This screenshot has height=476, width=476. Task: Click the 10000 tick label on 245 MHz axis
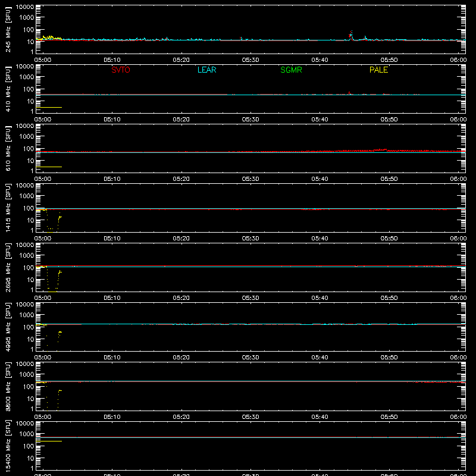[x=25, y=7]
